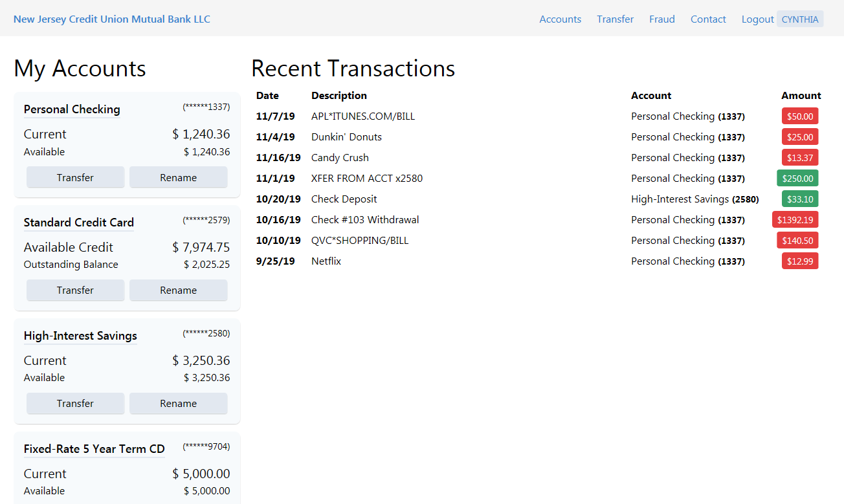
Task: Click High-Interest Savings (2580) account cell
Action: (695, 199)
